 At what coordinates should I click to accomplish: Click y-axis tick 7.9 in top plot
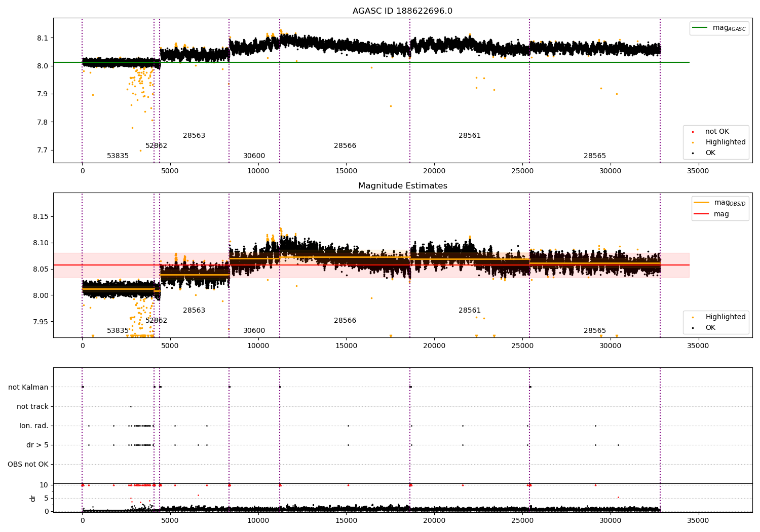tap(42, 94)
